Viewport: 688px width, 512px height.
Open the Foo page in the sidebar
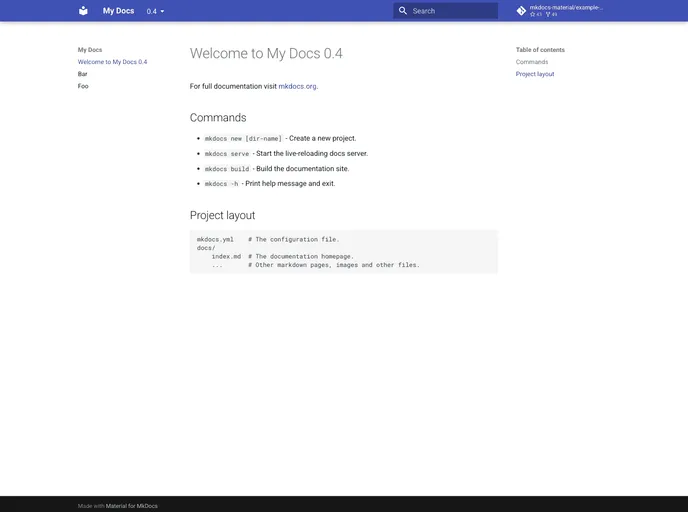coord(83,86)
